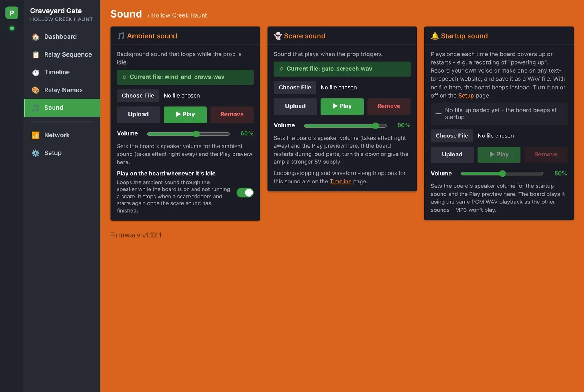The image size is (584, 392).
Task: Click the 'Firmware v1.12.1' text
Action: click(136, 235)
